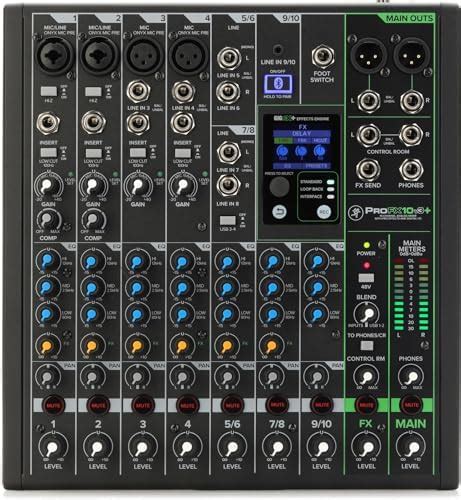
Task: Click channel 2 Comp knob
Action: tap(93, 220)
